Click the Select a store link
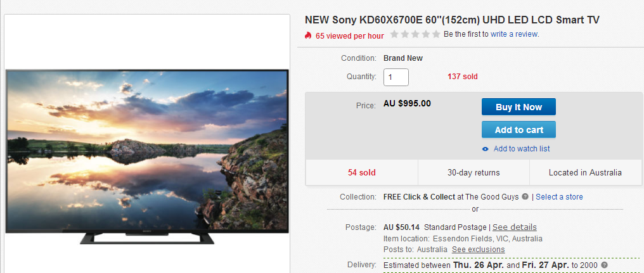644x273 pixels. coord(559,197)
